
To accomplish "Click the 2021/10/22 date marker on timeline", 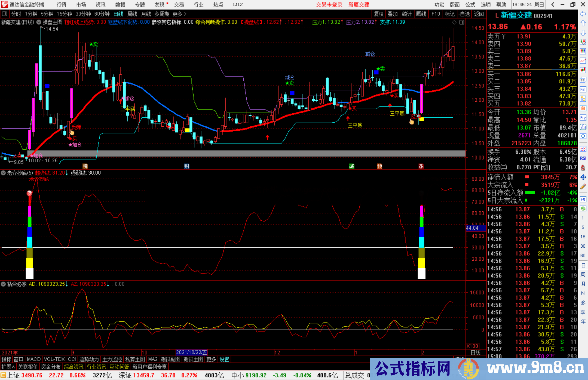I will [x=191, y=352].
